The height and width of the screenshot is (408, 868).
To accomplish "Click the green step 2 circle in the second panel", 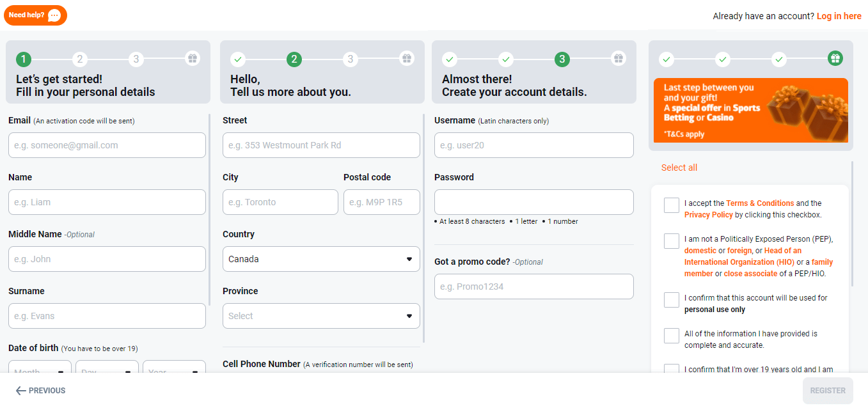I will pos(294,59).
